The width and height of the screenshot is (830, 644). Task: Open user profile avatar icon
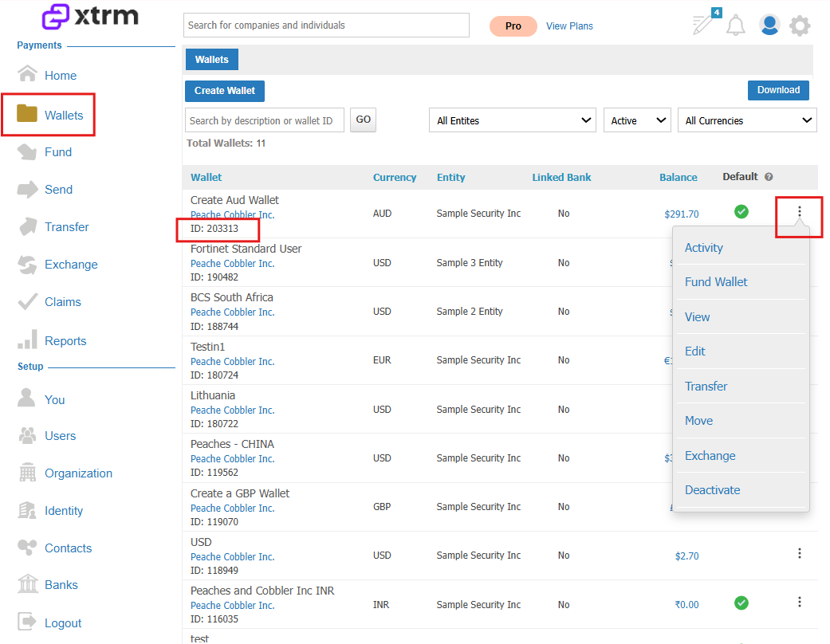[769, 25]
